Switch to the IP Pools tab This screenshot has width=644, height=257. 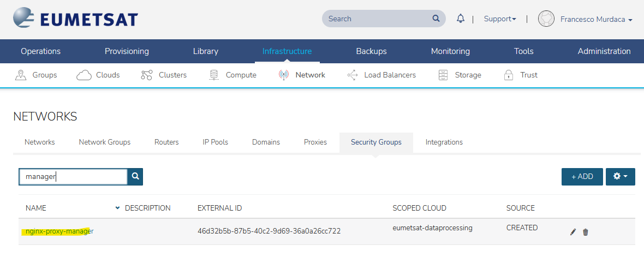216,142
